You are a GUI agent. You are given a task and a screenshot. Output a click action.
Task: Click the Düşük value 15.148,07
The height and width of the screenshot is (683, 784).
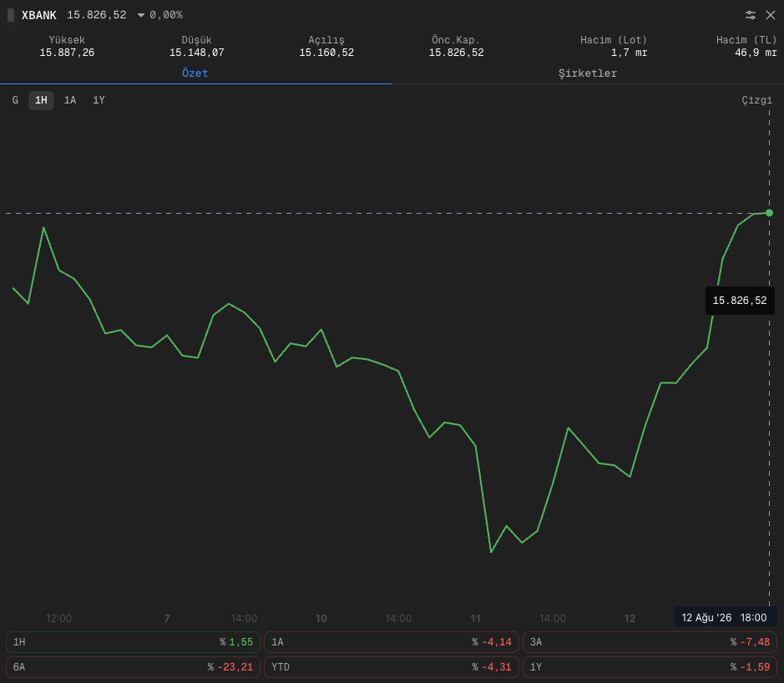(x=196, y=53)
